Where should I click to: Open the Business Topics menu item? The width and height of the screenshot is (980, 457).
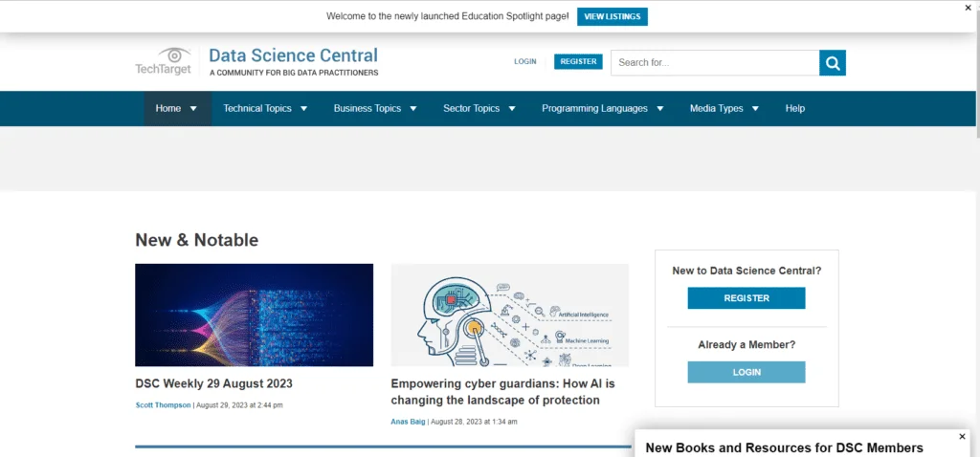point(367,108)
